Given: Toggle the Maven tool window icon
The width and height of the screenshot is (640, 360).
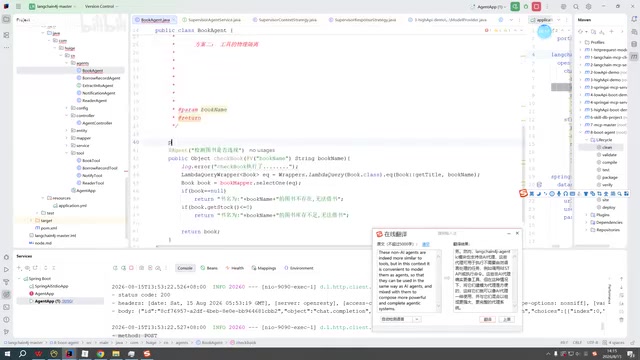Looking at the screenshot, I should (x=634, y=57).
